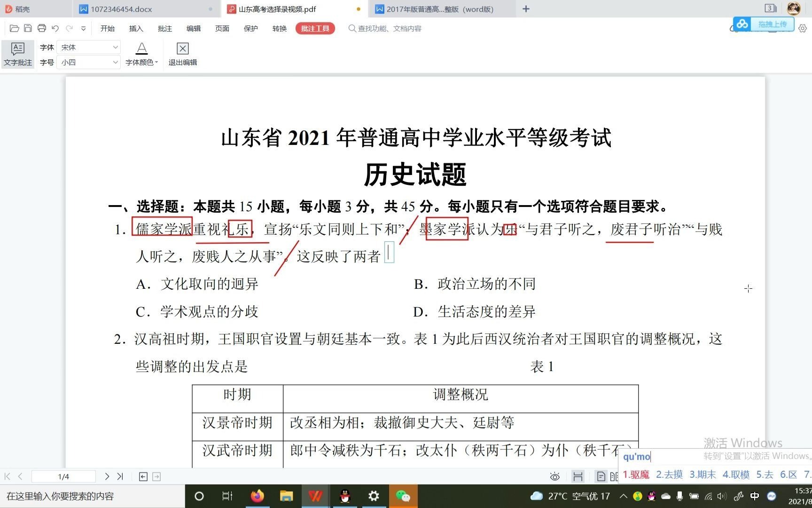
Task: Expand the quick access toolbar options
Action: pyautogui.click(x=83, y=28)
